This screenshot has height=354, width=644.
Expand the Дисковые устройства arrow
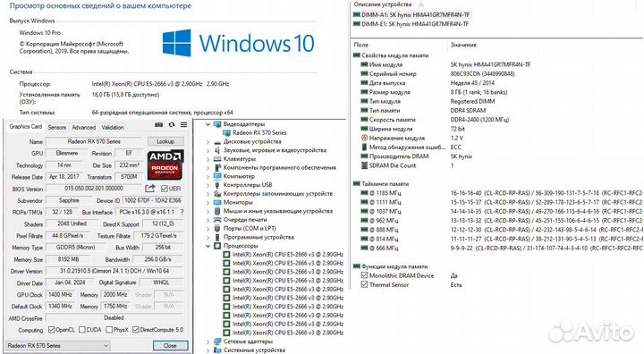click(x=208, y=141)
